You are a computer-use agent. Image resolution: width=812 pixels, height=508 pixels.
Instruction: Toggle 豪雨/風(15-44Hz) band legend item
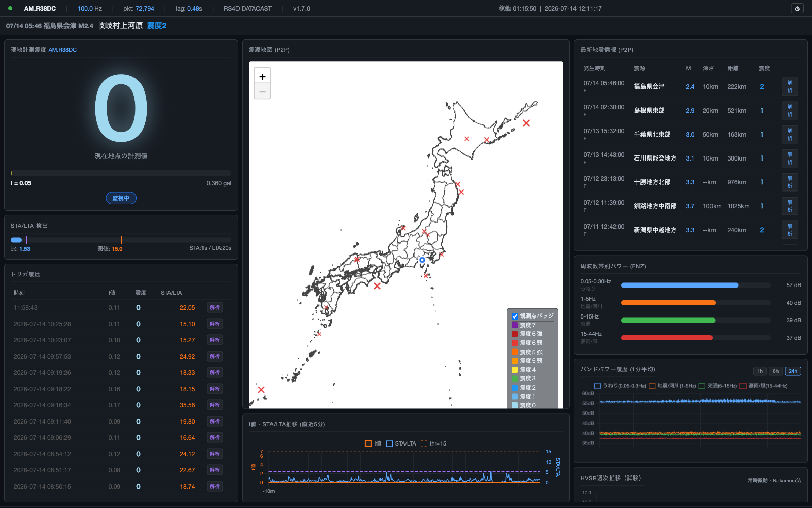(764, 386)
